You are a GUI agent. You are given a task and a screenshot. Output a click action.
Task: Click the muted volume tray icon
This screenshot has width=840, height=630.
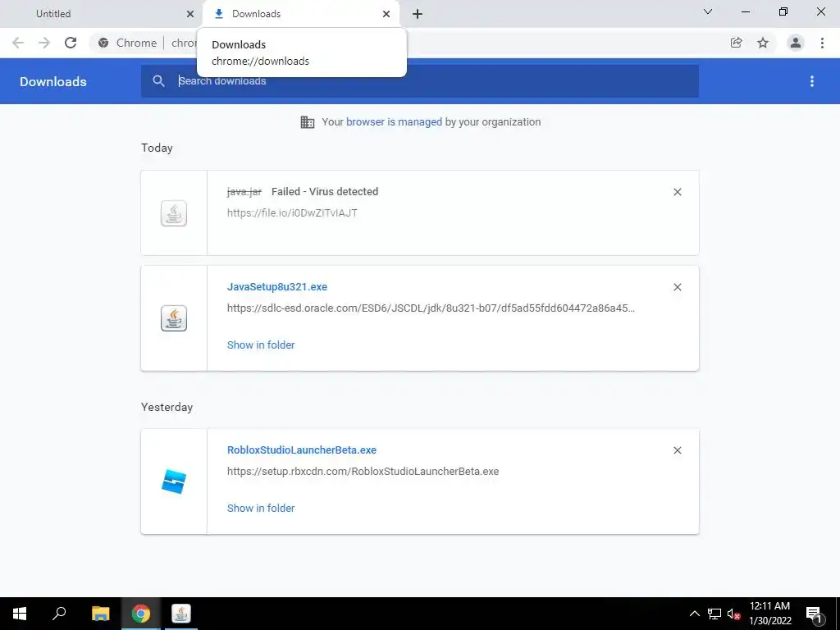pyautogui.click(x=733, y=614)
